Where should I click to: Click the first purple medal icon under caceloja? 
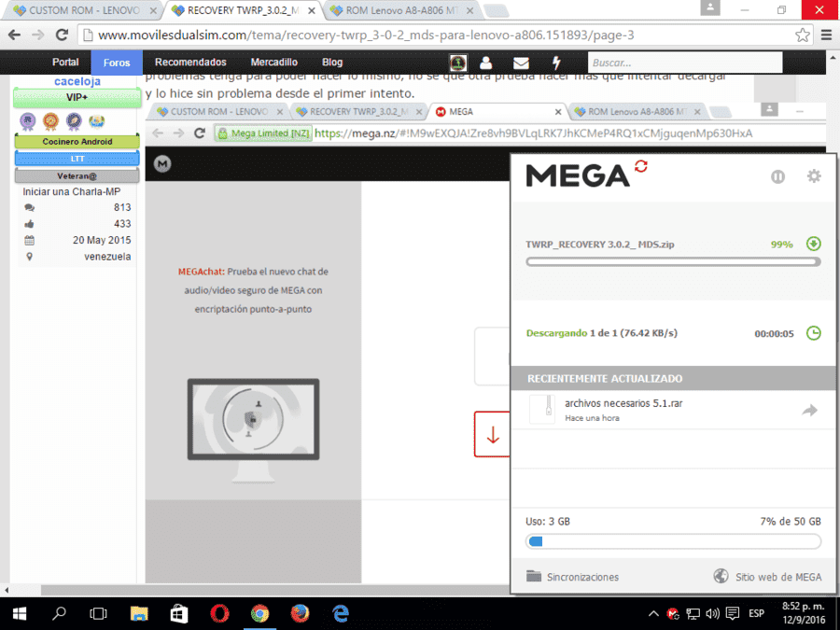click(x=28, y=121)
